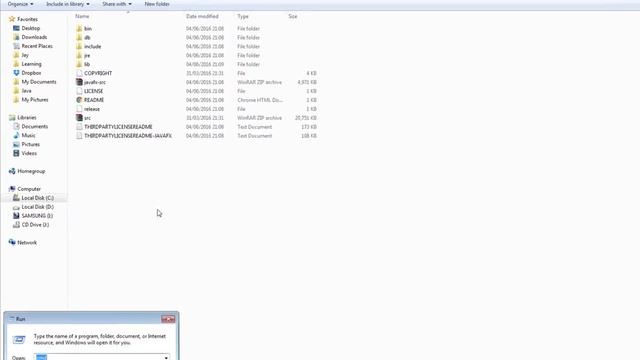640x360 pixels.
Task: Select the LICENSE file icon
Action: pyautogui.click(x=79, y=91)
